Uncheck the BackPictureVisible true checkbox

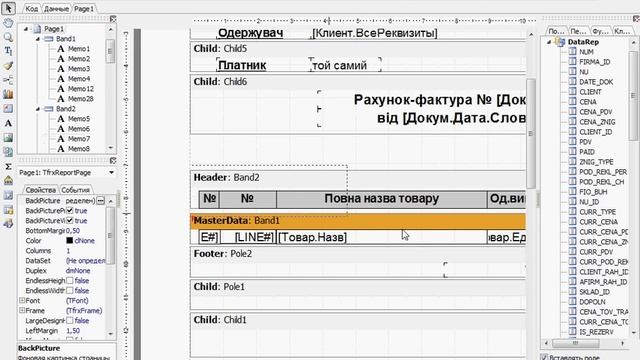click(x=70, y=220)
